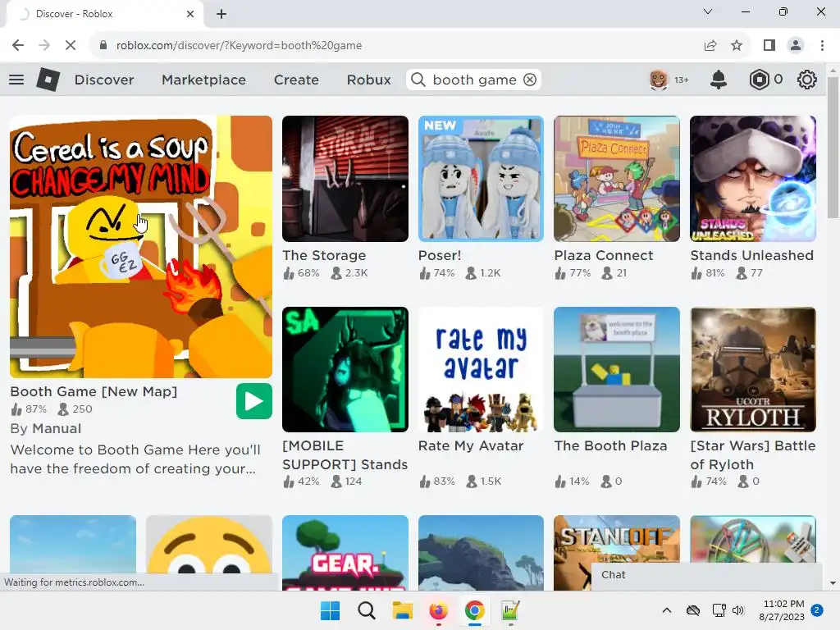Share this page from the address bar
The height and width of the screenshot is (630, 840).
pyautogui.click(x=710, y=46)
